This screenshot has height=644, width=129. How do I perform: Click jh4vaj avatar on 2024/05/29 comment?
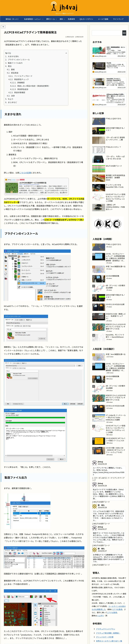[94, 462]
